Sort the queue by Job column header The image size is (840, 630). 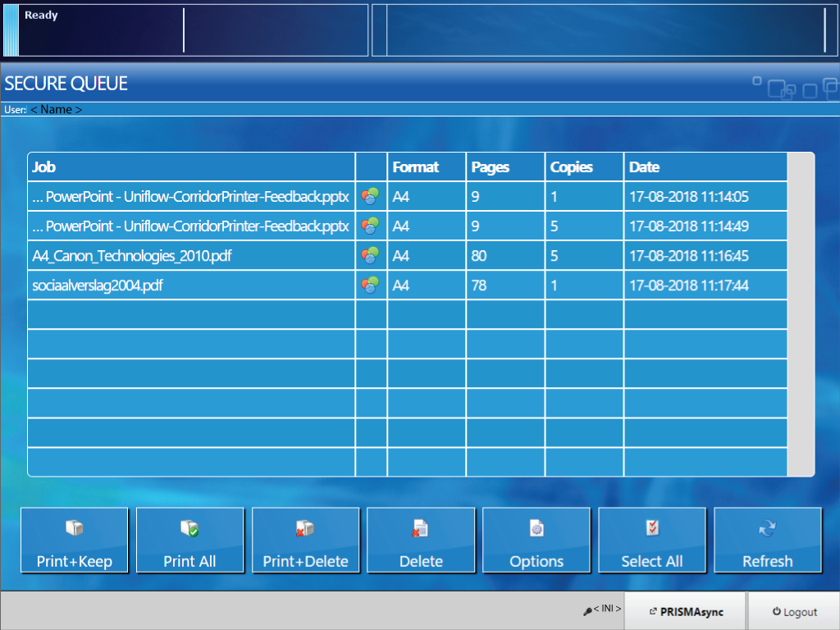pos(191,167)
